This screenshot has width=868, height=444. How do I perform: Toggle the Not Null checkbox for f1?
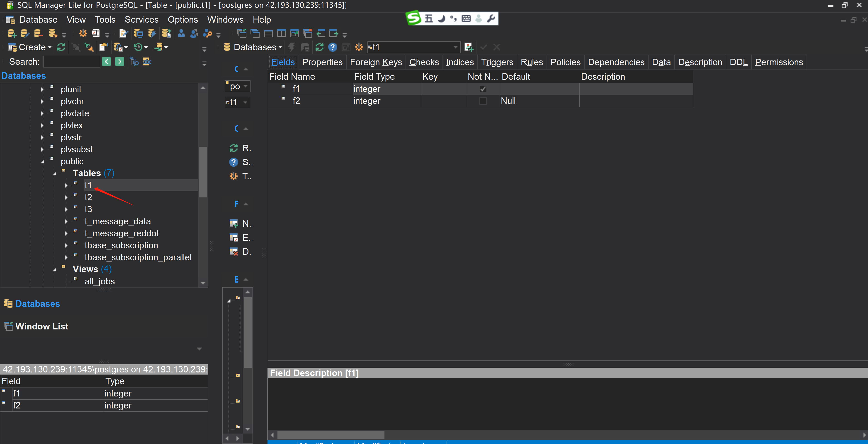483,89
